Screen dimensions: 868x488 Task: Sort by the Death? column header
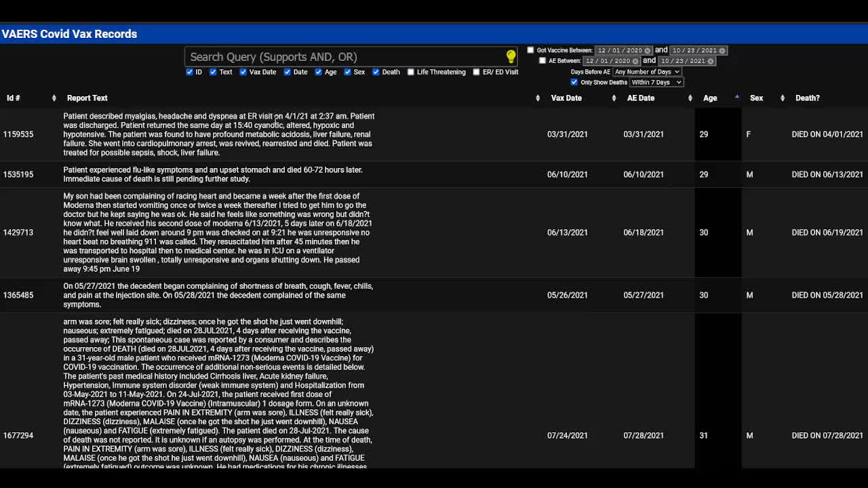coord(808,98)
